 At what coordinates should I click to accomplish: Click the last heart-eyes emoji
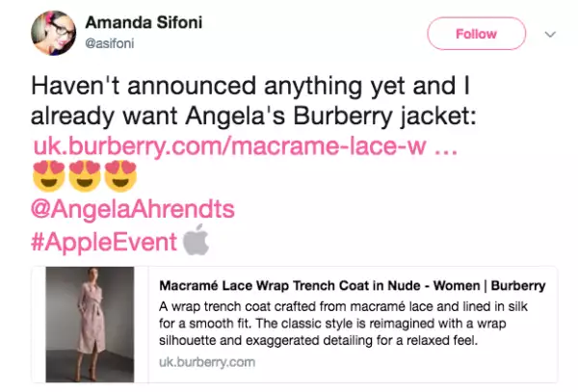click(x=122, y=177)
